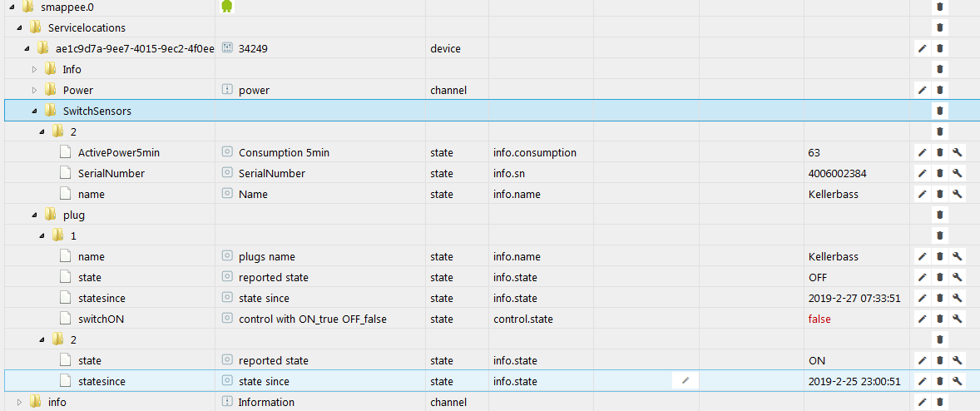Viewport: 980px width, 411px height.
Task: Select the switchON tree item
Action: point(97,319)
